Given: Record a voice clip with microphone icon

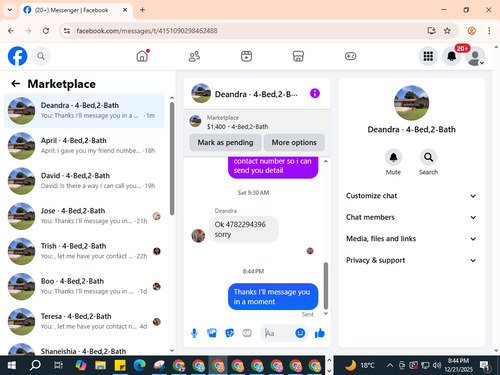Looking at the screenshot, I should click(x=194, y=333).
